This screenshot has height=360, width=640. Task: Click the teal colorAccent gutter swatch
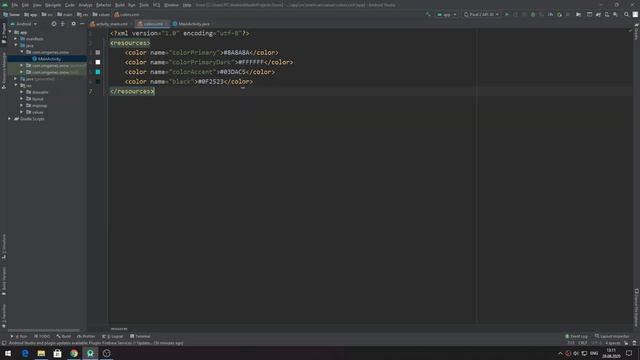click(98, 72)
